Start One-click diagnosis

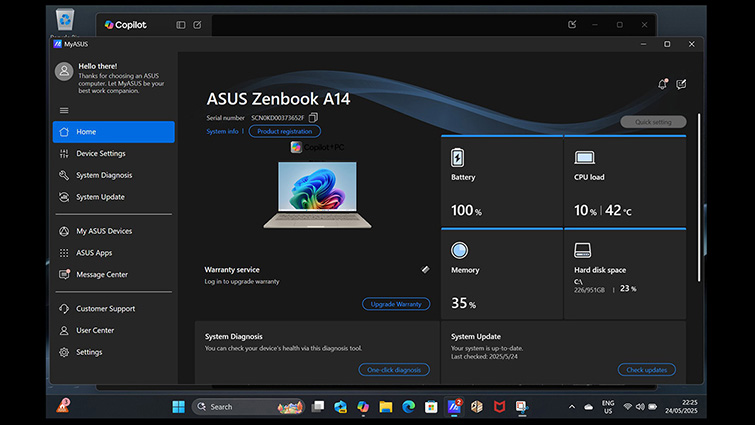click(x=394, y=370)
